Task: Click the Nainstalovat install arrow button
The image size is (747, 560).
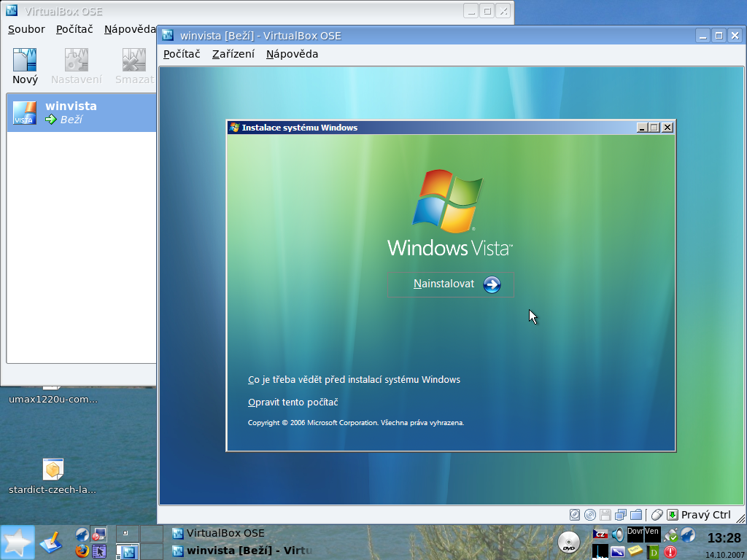Action: coord(492,284)
